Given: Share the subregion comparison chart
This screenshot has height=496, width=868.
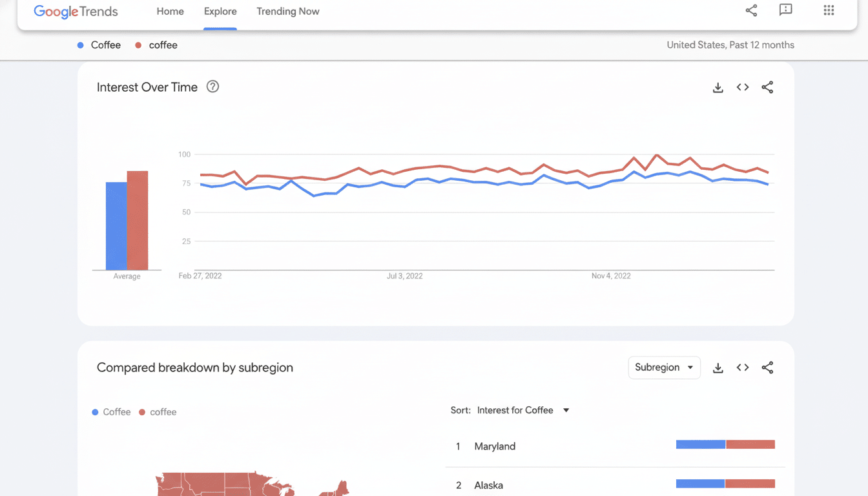Looking at the screenshot, I should pyautogui.click(x=767, y=367).
